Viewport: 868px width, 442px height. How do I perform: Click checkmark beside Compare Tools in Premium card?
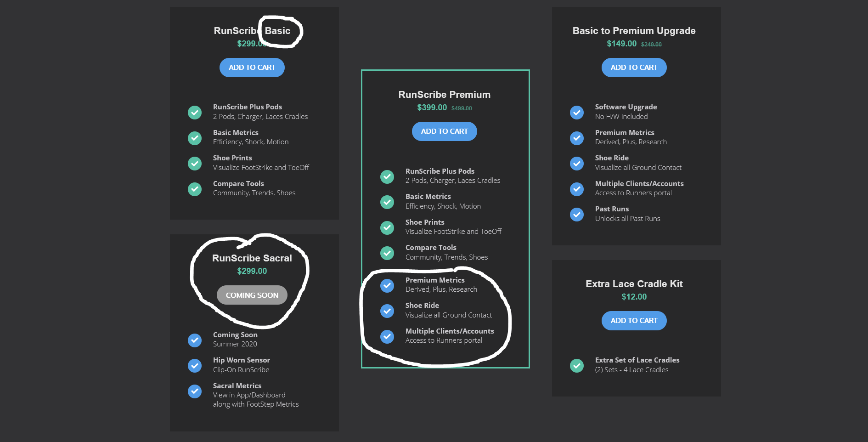click(x=387, y=253)
